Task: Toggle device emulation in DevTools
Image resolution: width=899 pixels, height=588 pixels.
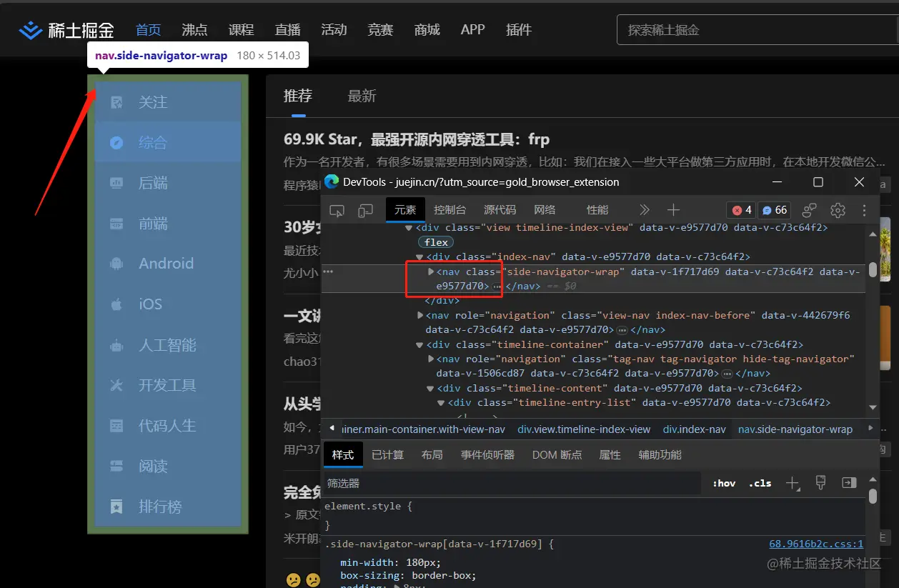Action: [x=365, y=210]
